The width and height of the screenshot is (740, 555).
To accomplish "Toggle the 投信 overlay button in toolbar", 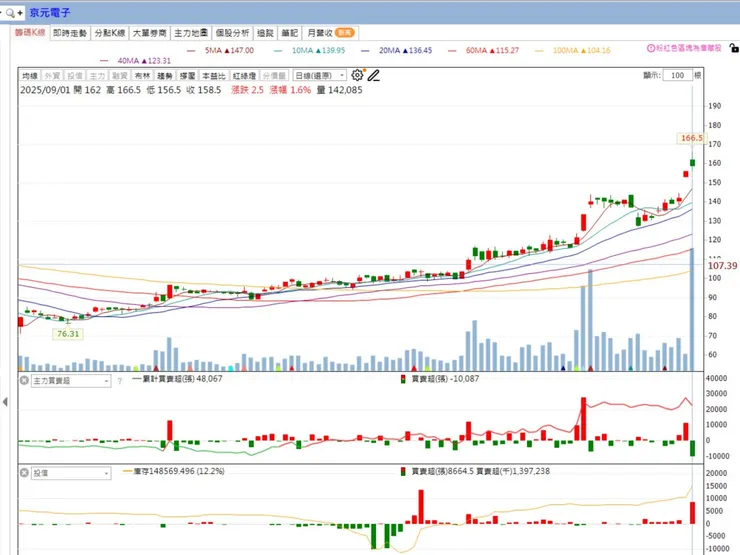I will coord(75,76).
